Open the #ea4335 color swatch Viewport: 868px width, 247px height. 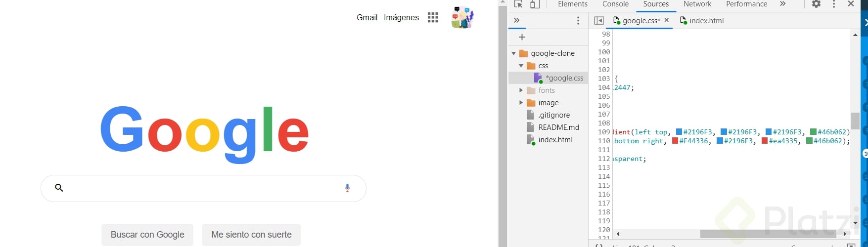(765, 141)
